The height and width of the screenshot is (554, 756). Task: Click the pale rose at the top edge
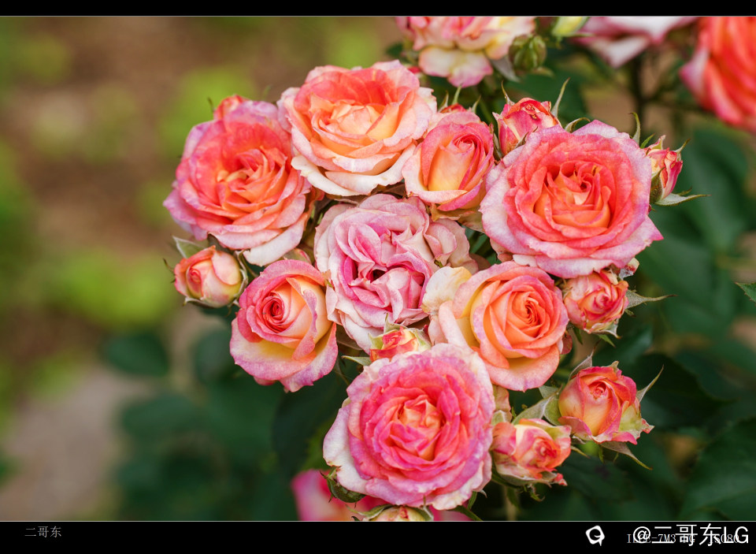463,47
